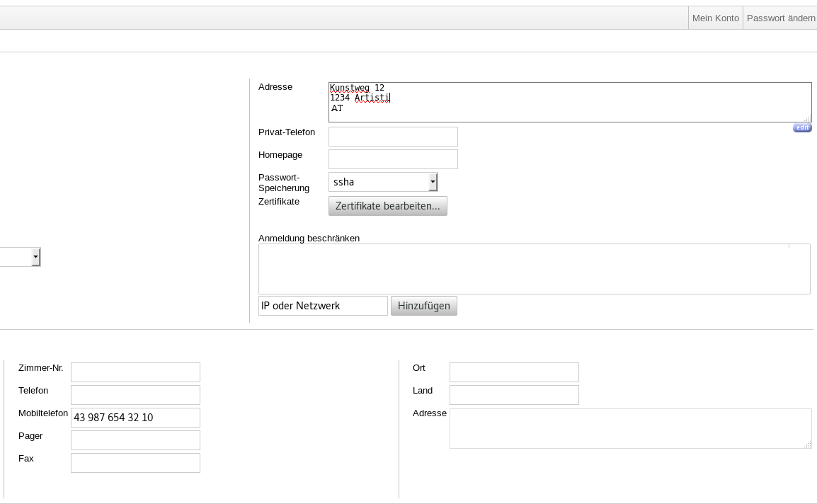Screen dimensions: 817x504
Task: Click the Zimmer-Nr. input field
Action: click(x=135, y=372)
